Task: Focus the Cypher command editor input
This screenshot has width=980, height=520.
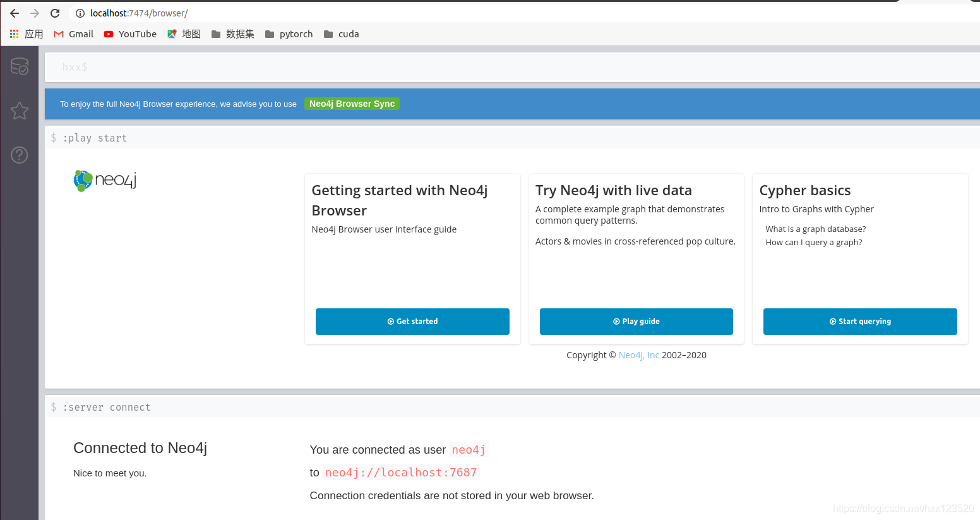Action: (512, 67)
